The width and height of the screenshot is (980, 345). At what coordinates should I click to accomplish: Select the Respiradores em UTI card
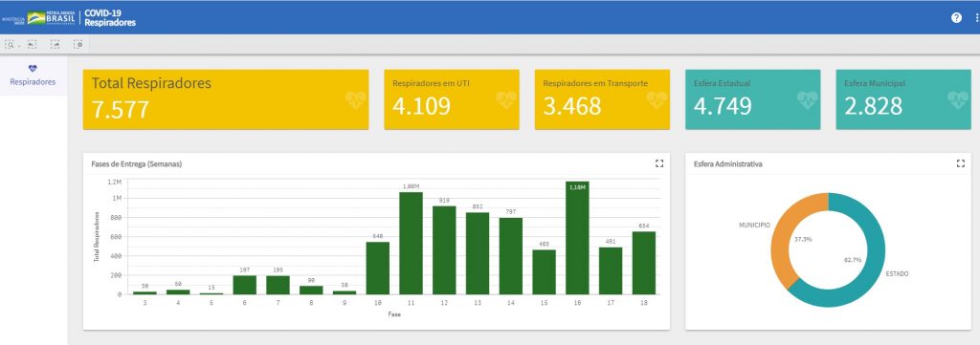452,99
